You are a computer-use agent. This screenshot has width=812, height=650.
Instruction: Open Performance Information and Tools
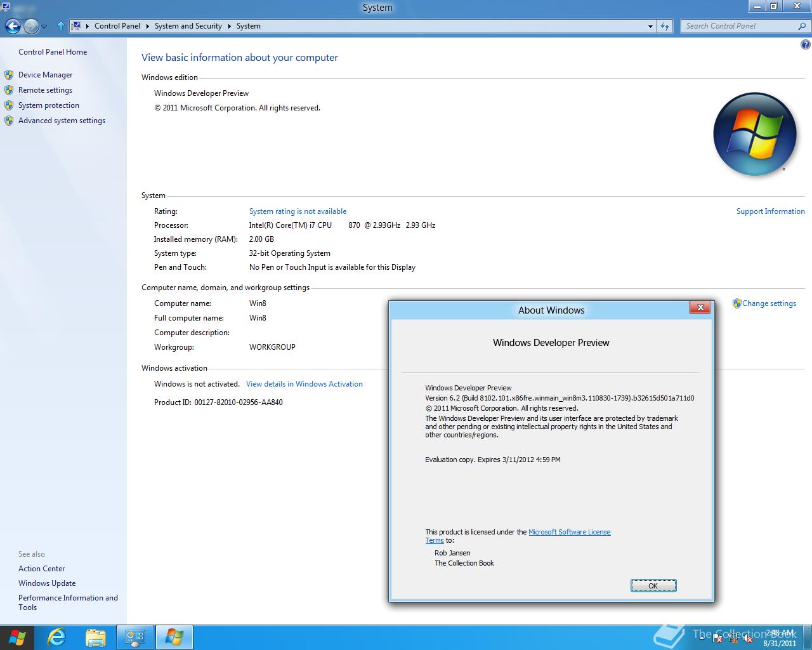(68, 602)
